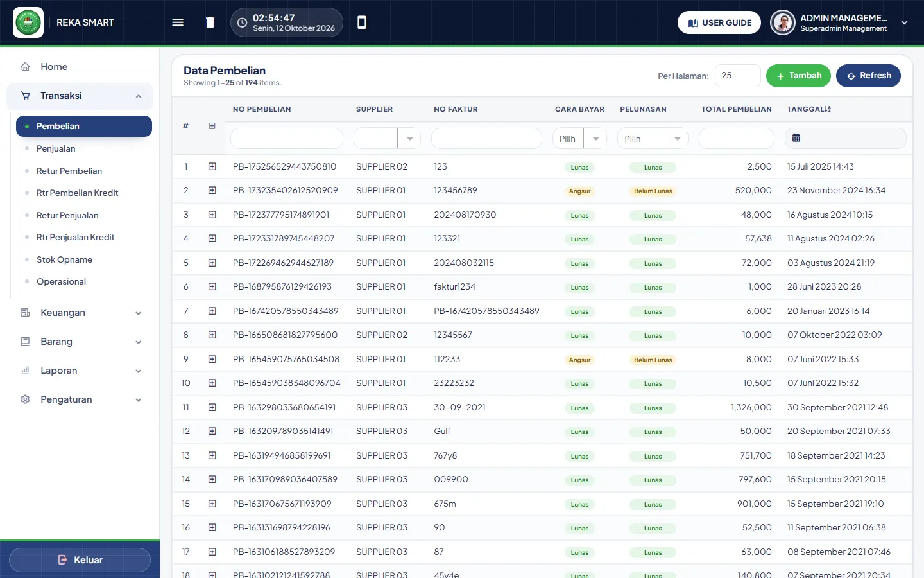Click the REKA SMART logo
This screenshot has height=578, width=924.
[28, 22]
